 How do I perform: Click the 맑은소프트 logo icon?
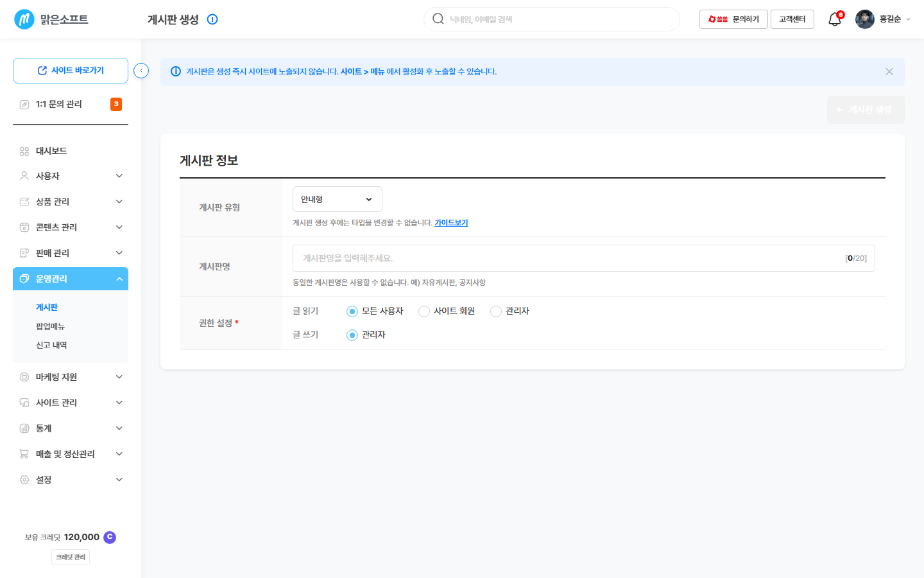click(x=24, y=19)
